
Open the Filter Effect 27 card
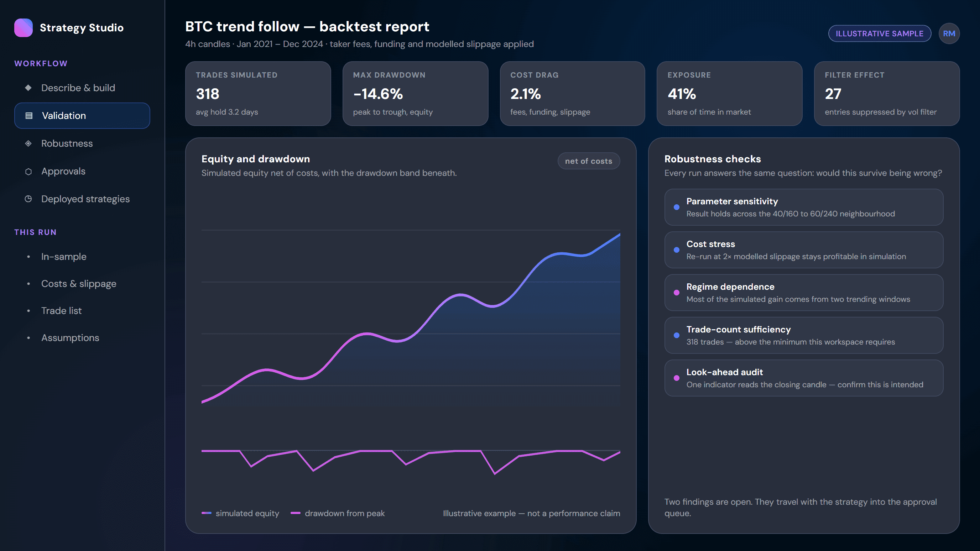coord(887,94)
